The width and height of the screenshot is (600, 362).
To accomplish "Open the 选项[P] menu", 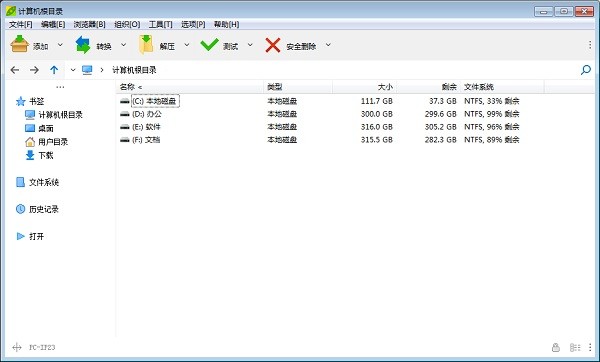I will (193, 24).
